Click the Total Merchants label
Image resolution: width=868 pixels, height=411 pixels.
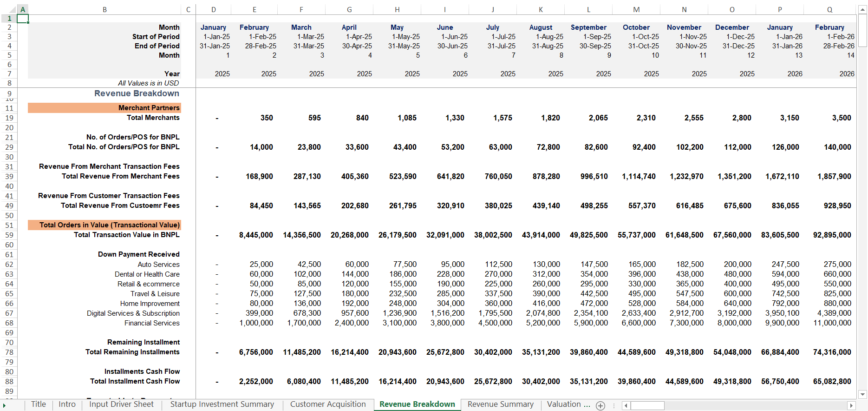(x=153, y=118)
